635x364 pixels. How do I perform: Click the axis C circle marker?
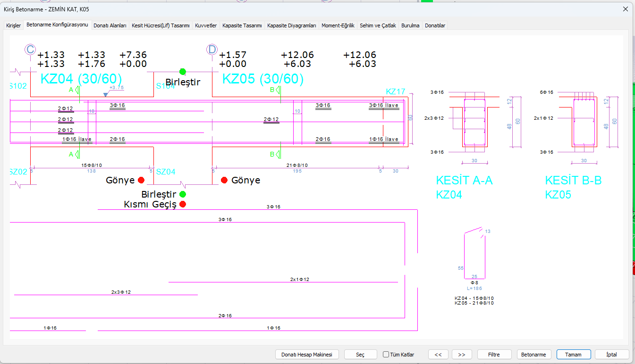pyautogui.click(x=30, y=50)
